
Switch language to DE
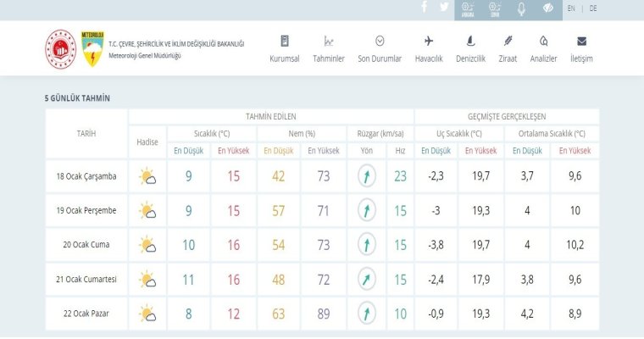point(593,8)
